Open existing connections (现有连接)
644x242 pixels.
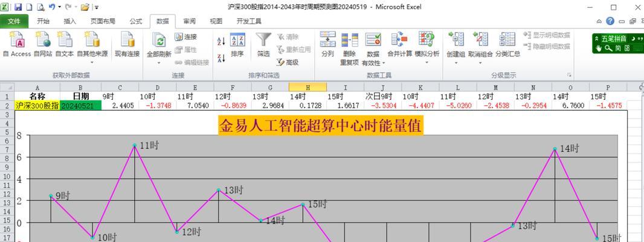pyautogui.click(x=127, y=44)
